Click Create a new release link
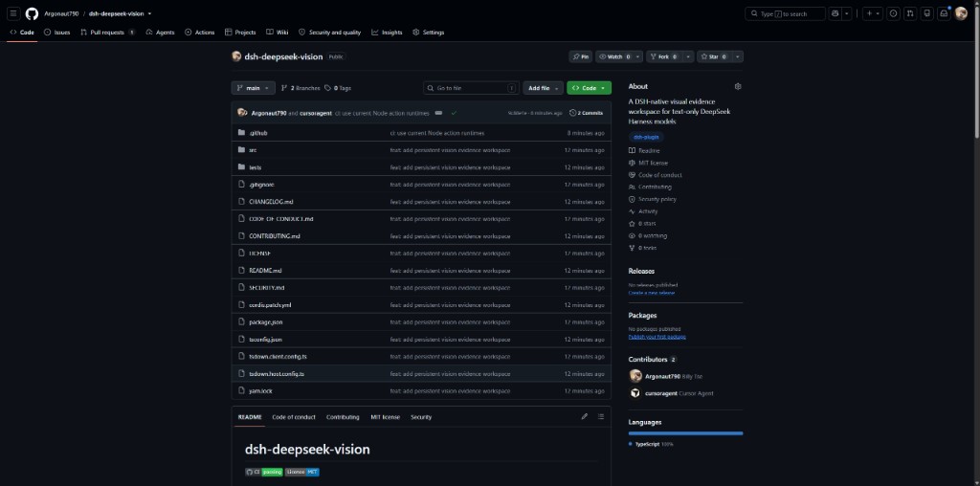980x486 pixels. [x=651, y=293]
